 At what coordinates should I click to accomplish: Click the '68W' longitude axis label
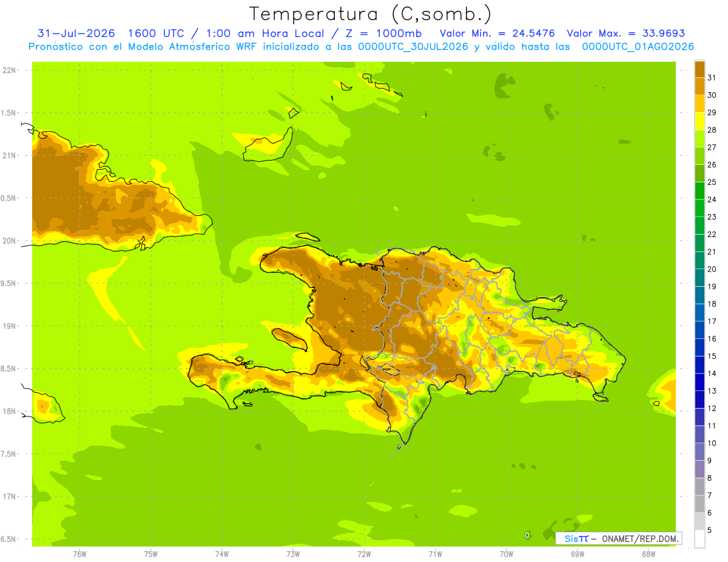click(x=649, y=554)
